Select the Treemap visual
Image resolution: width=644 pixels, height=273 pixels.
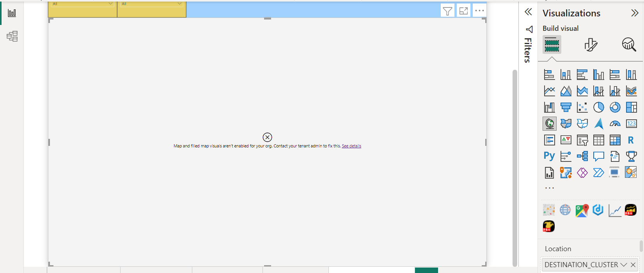[631, 107]
